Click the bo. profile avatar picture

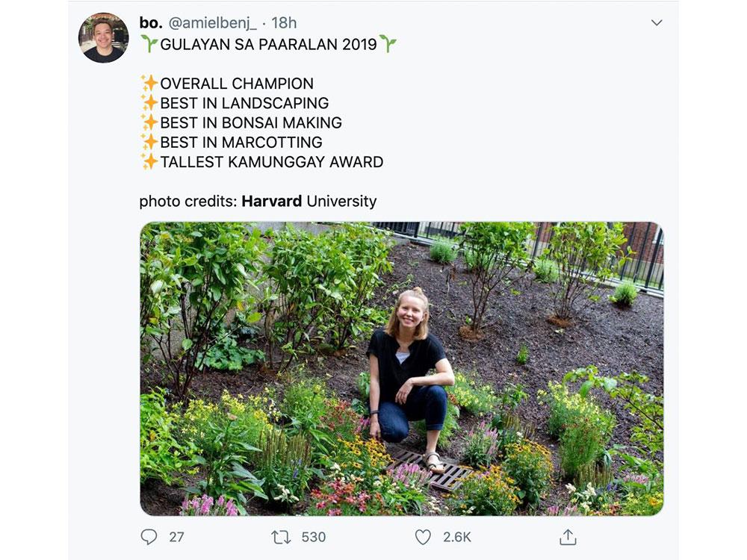point(103,37)
